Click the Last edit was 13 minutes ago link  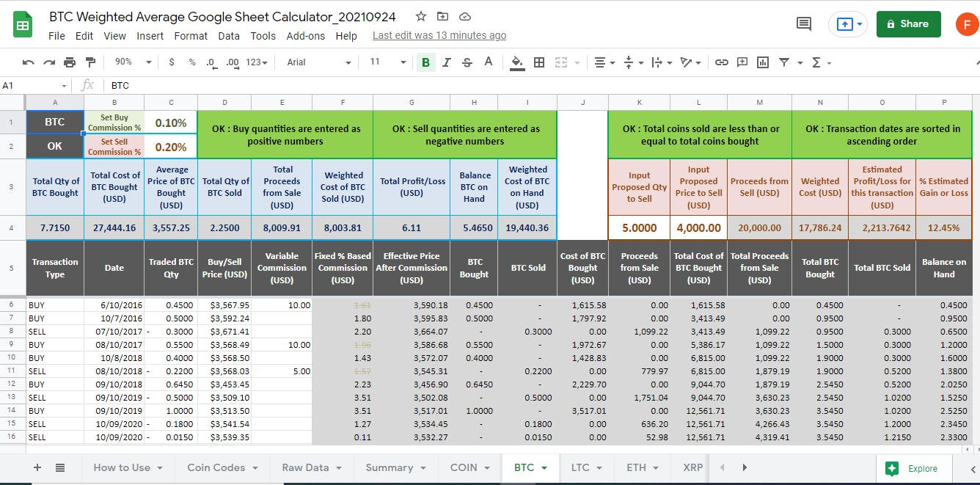click(x=439, y=35)
